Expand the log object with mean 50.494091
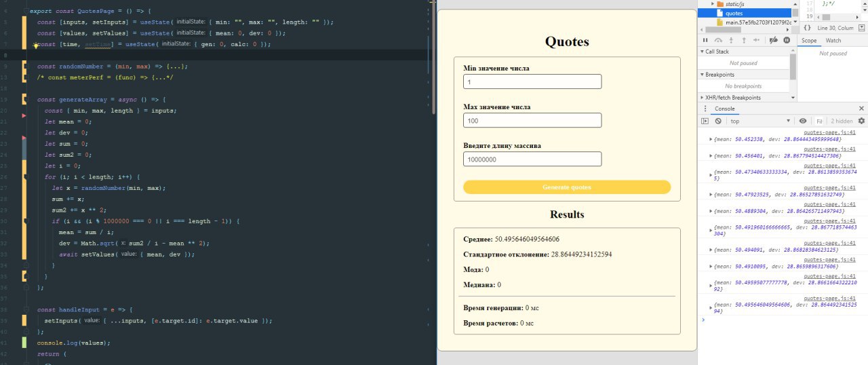This screenshot has width=868, height=365. 711,250
